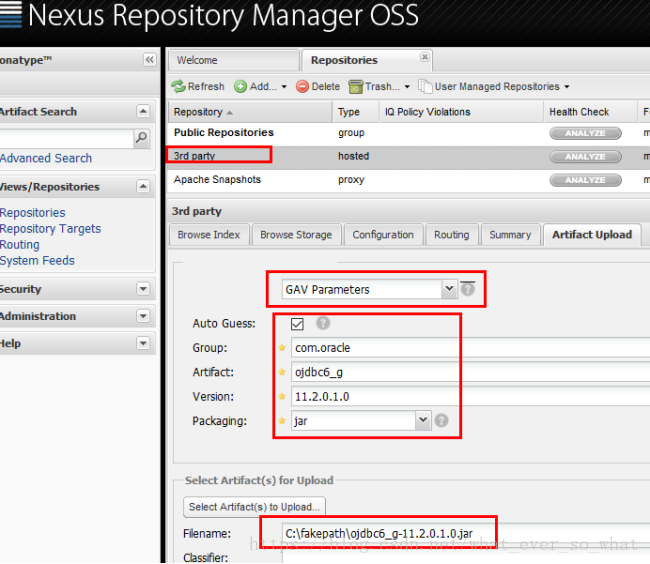Click the Filename input field
The width and height of the screenshot is (650, 564).
point(466,534)
